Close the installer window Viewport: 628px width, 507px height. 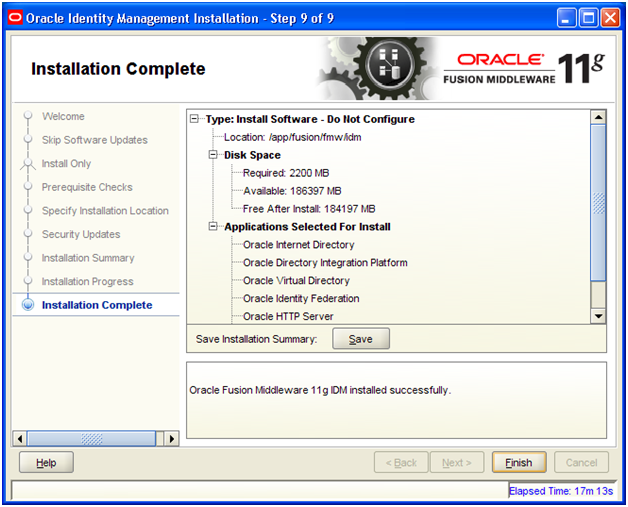point(610,18)
